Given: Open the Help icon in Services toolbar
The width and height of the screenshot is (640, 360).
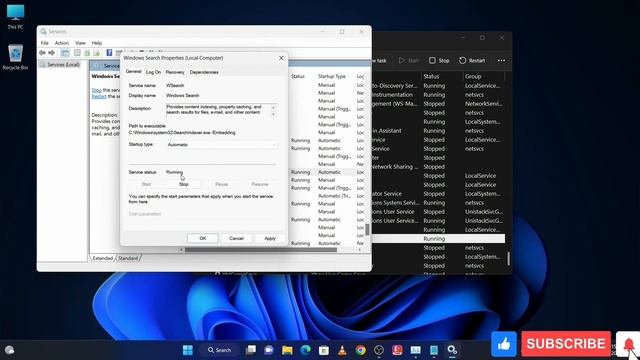Looking at the screenshot, I should pyautogui.click(x=109, y=53).
